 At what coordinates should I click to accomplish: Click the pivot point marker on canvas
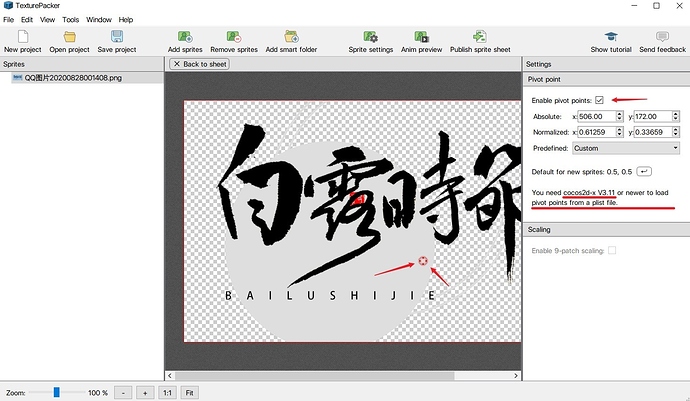coord(422,261)
